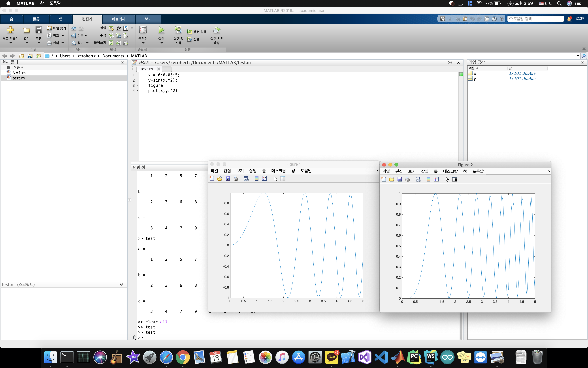The width and height of the screenshot is (588, 368).
Task: Open the Run (실행) dropdown arrow
Action: click(162, 43)
